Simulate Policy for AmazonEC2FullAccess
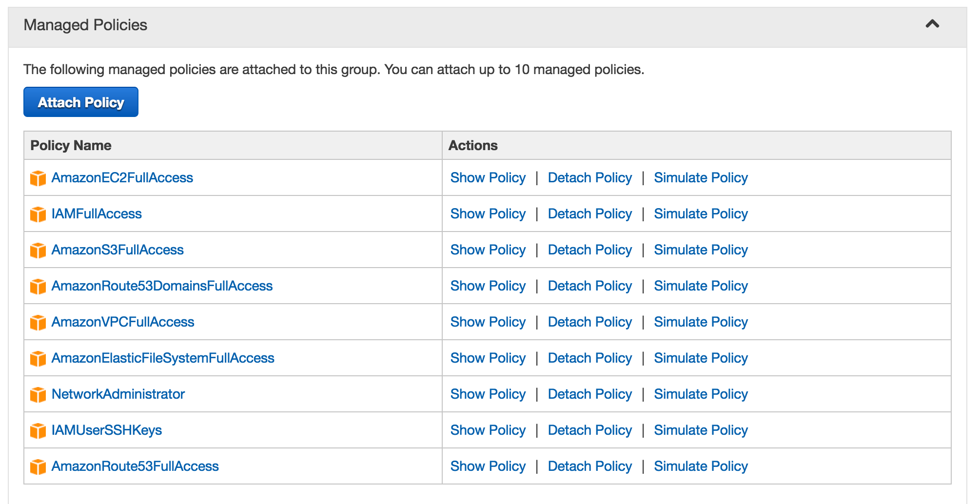The width and height of the screenshot is (980, 504). [x=701, y=177]
